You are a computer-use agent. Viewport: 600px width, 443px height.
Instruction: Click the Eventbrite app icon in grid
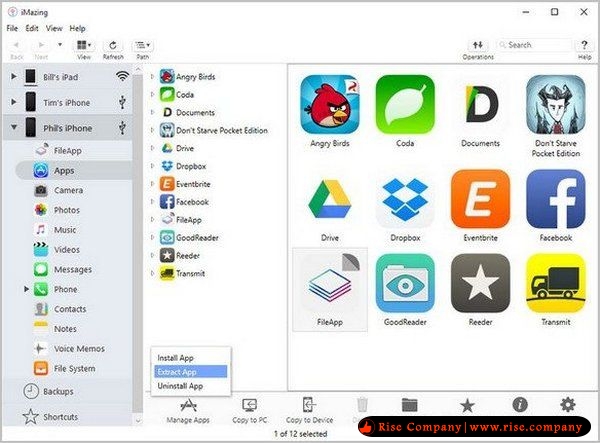(x=481, y=199)
